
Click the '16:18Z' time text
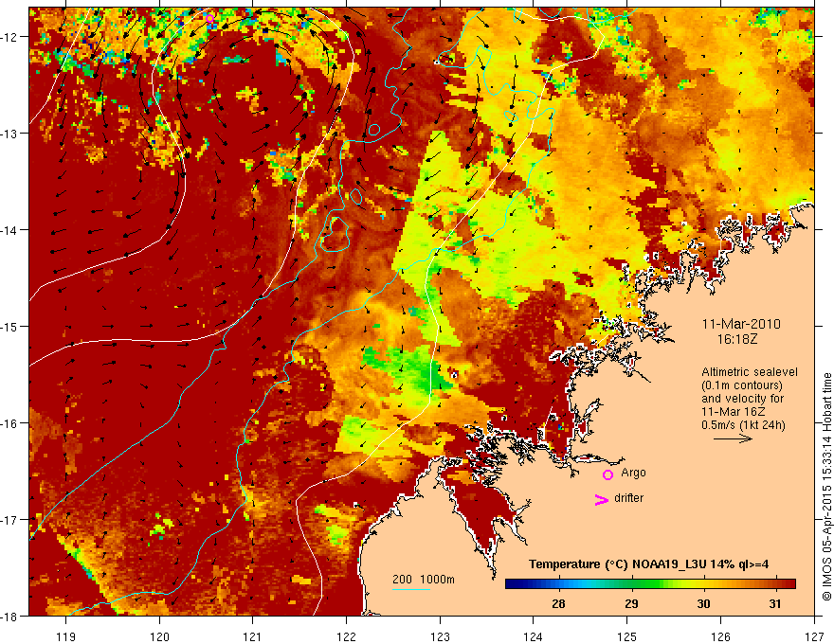click(736, 338)
